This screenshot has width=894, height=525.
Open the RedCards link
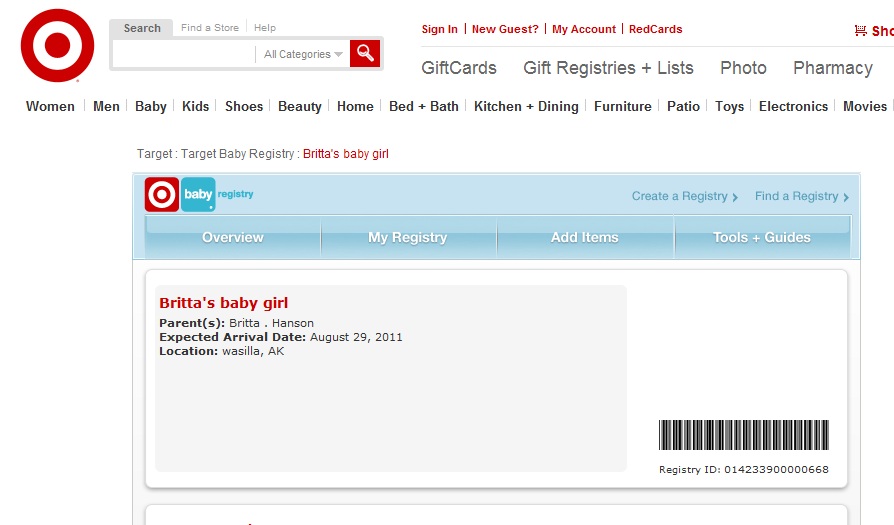pos(656,29)
